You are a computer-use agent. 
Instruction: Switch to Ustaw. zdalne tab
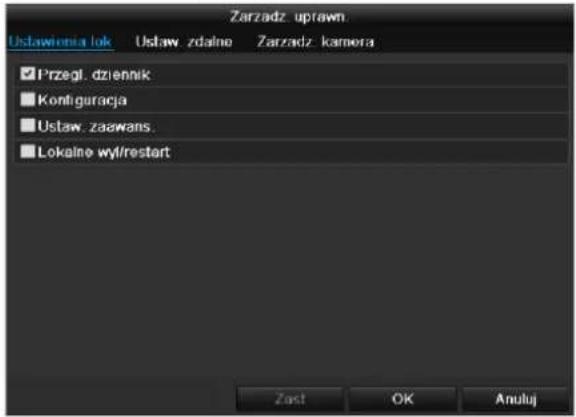[184, 42]
